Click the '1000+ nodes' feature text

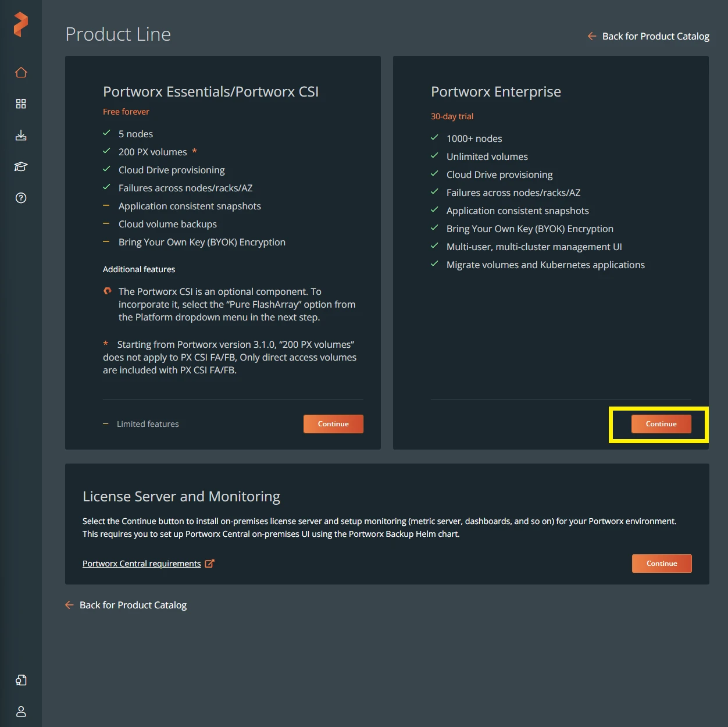point(474,138)
